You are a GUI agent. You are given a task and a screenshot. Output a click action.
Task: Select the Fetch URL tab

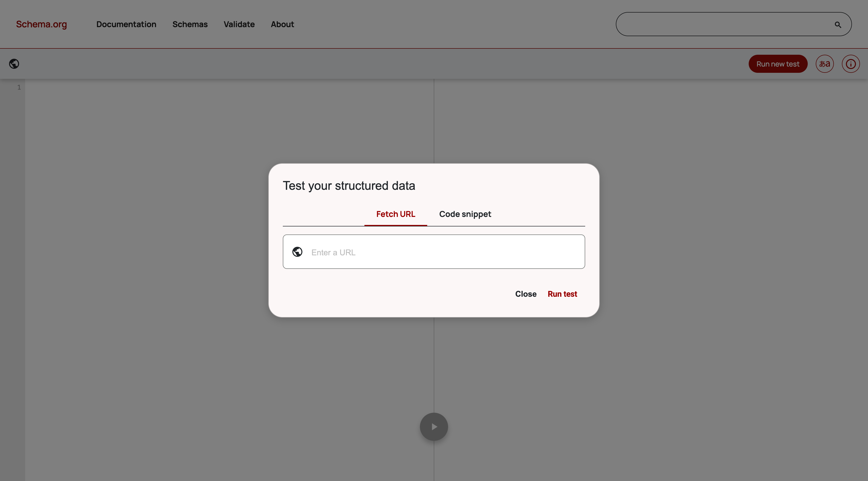click(x=395, y=214)
